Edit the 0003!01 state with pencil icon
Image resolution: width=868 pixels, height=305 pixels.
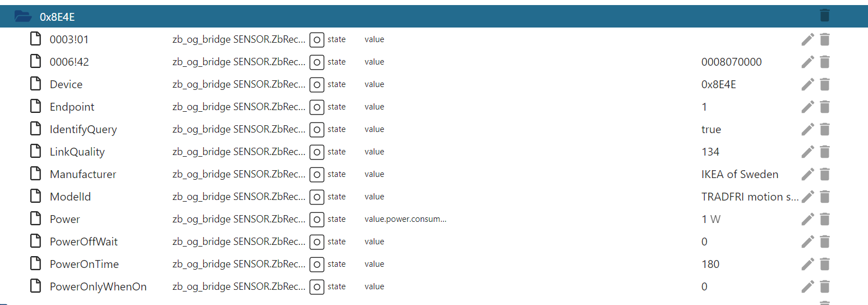pos(807,39)
